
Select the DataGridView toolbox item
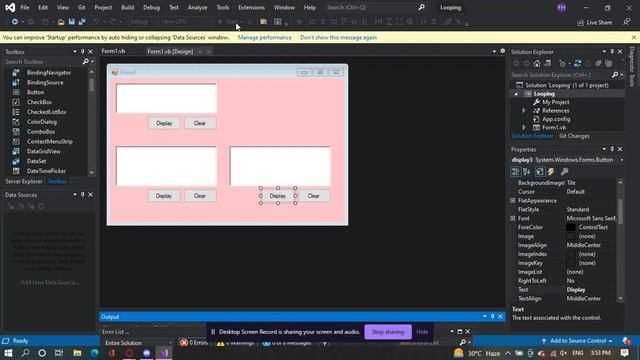point(44,151)
